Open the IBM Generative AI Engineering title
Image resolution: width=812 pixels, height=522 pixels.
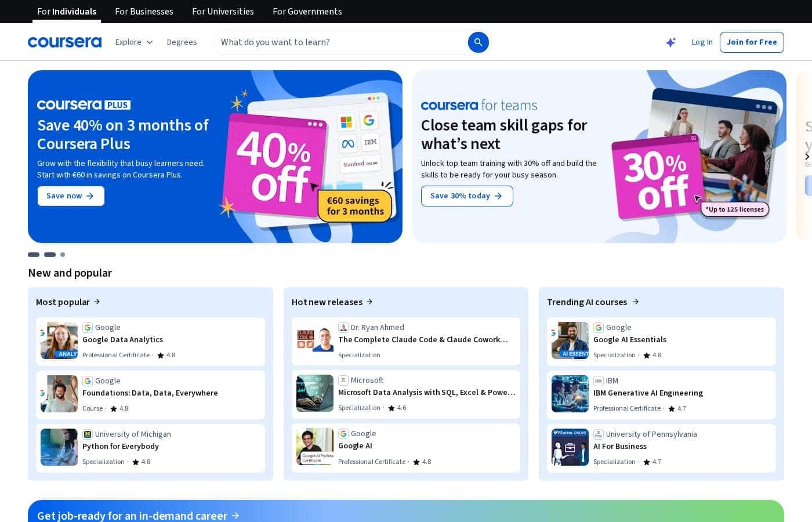(x=648, y=393)
